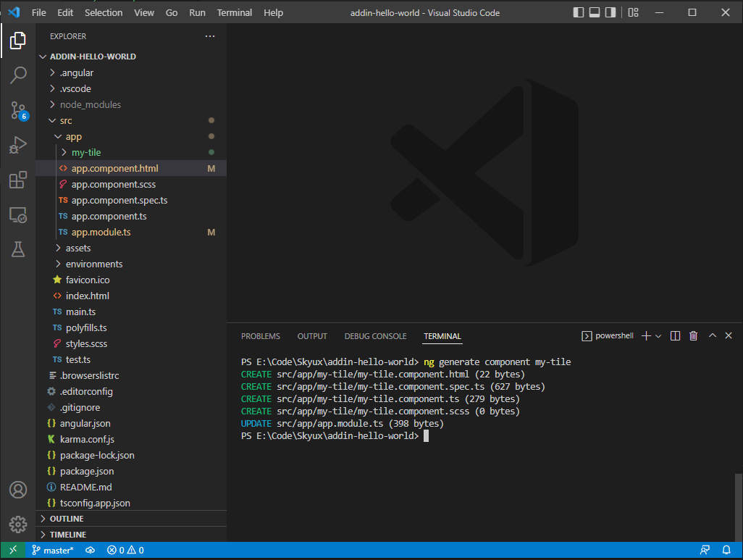Open Source Control view with 6 changes
743x560 pixels.
click(18, 110)
